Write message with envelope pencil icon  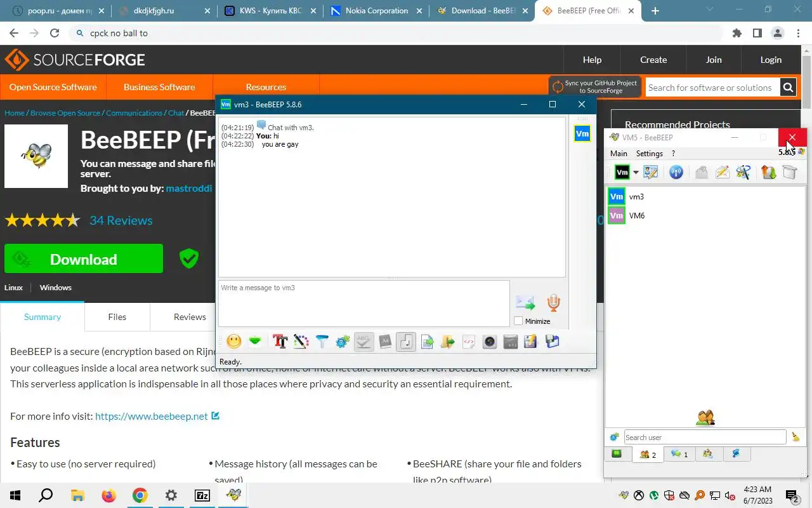coord(722,172)
